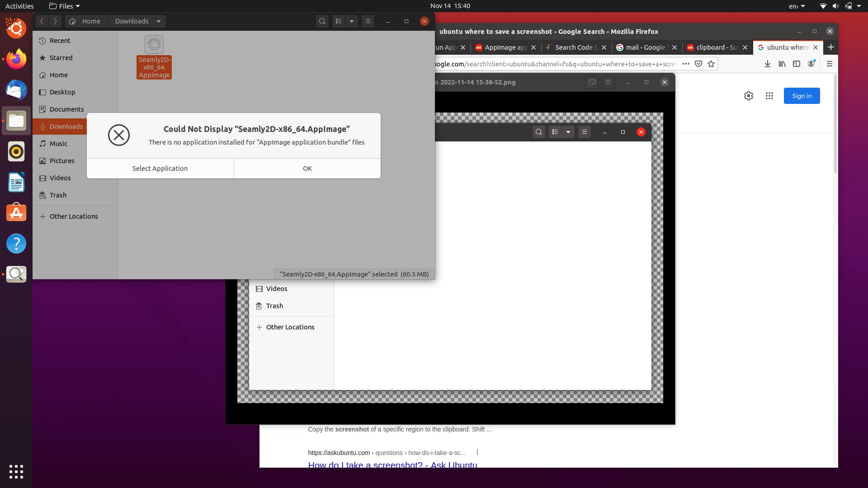Switch to mail - Google tab
Screen dimensions: 868x488
tap(645, 47)
